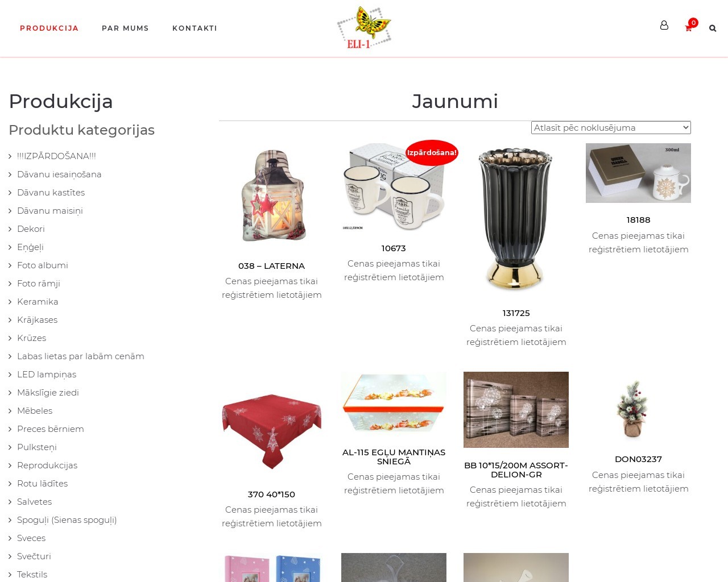Go to the Par mums page
Image resolution: width=728 pixels, height=582 pixels.
pyautogui.click(x=125, y=28)
